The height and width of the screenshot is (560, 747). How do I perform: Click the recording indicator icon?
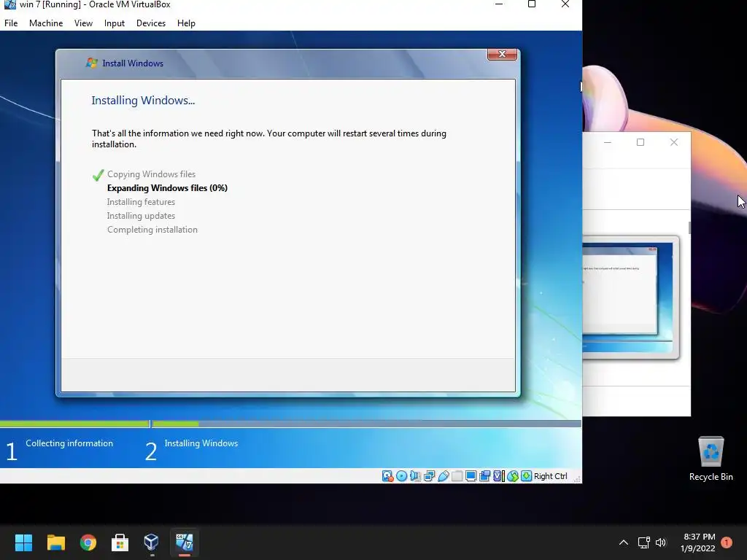[x=484, y=476]
